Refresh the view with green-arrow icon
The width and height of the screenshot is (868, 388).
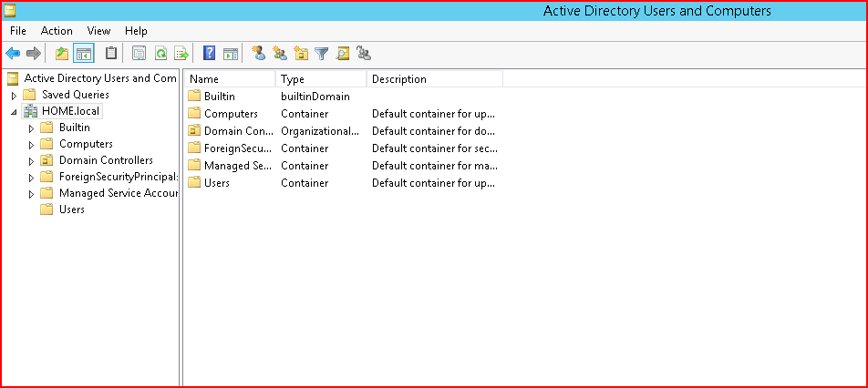pyautogui.click(x=160, y=54)
